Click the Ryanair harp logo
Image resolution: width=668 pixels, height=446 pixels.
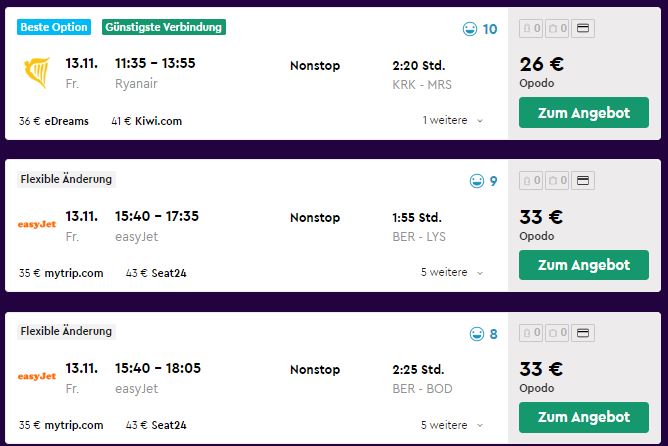coord(37,72)
